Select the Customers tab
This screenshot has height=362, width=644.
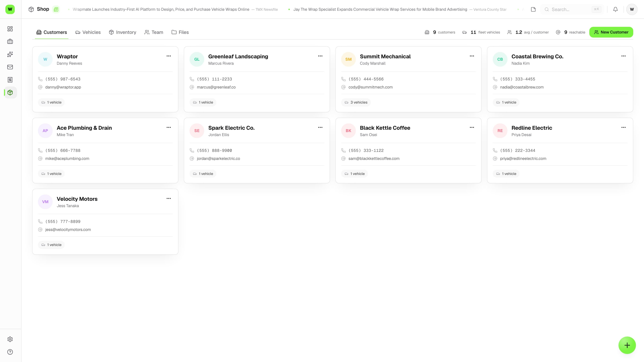coord(51,32)
